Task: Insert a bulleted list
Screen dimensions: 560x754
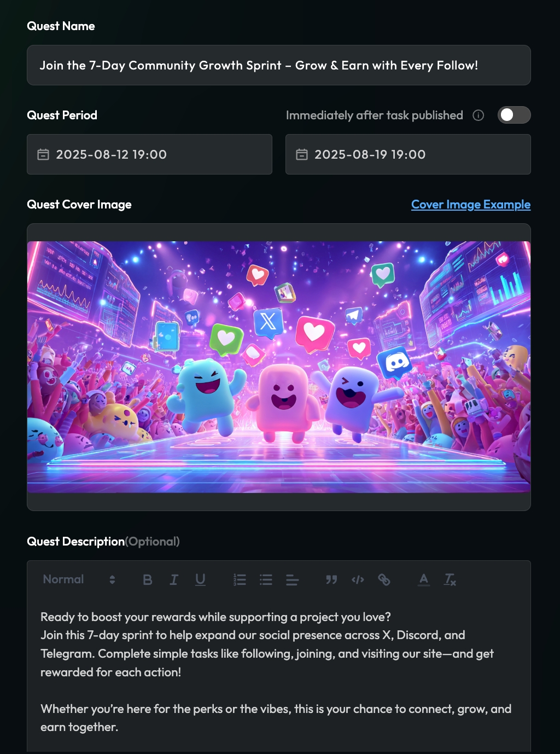Action: (x=266, y=580)
